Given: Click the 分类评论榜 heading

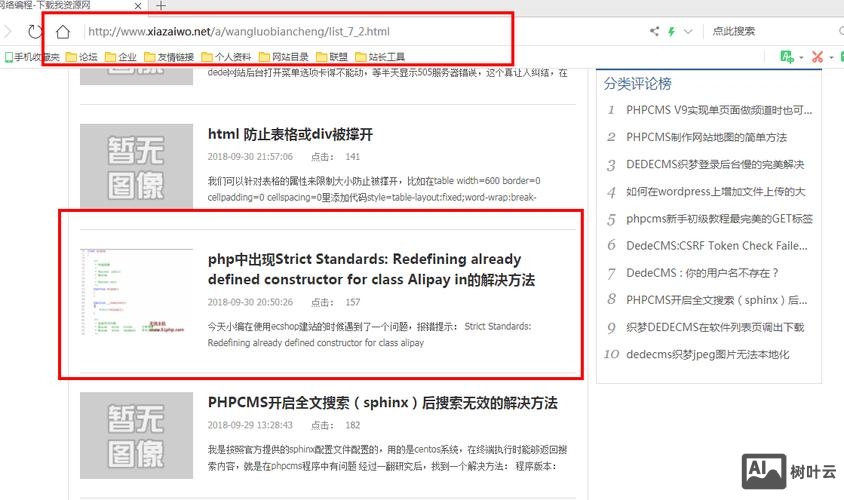Looking at the screenshot, I should [x=637, y=83].
